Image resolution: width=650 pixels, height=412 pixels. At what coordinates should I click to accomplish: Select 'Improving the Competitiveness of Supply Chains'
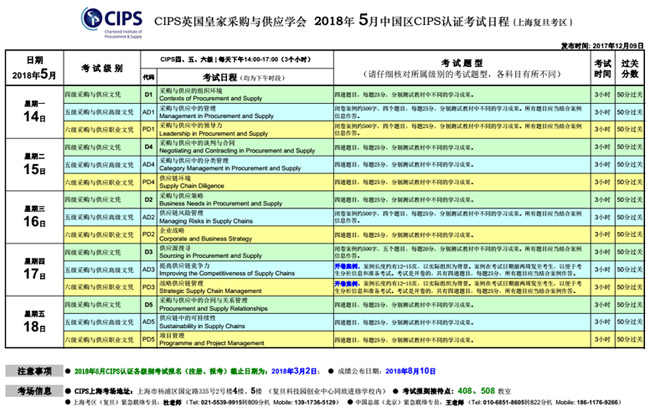pos(227,274)
